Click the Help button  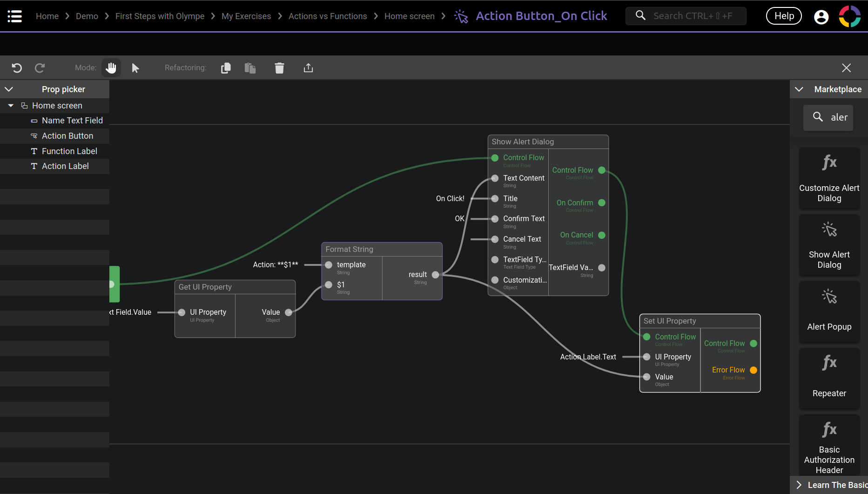[784, 16]
